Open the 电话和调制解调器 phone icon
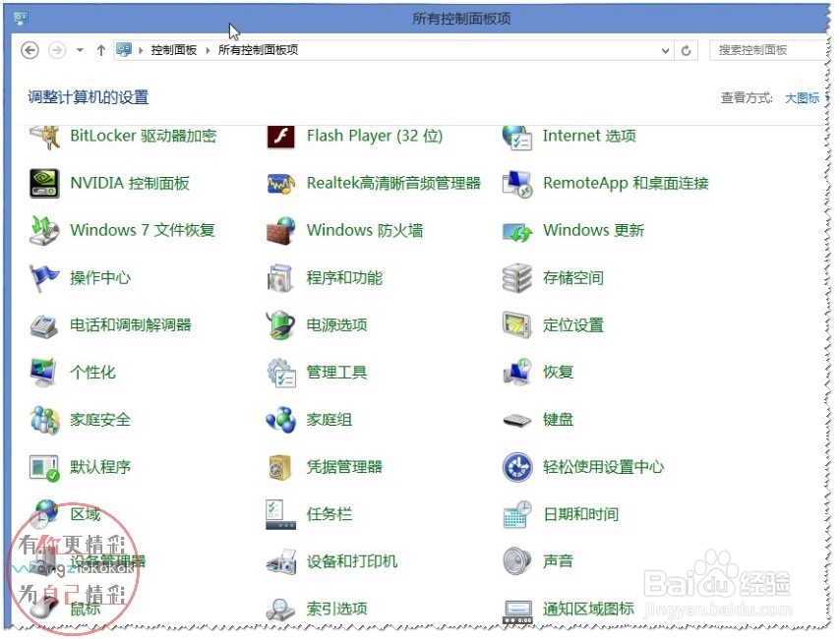 [44, 325]
